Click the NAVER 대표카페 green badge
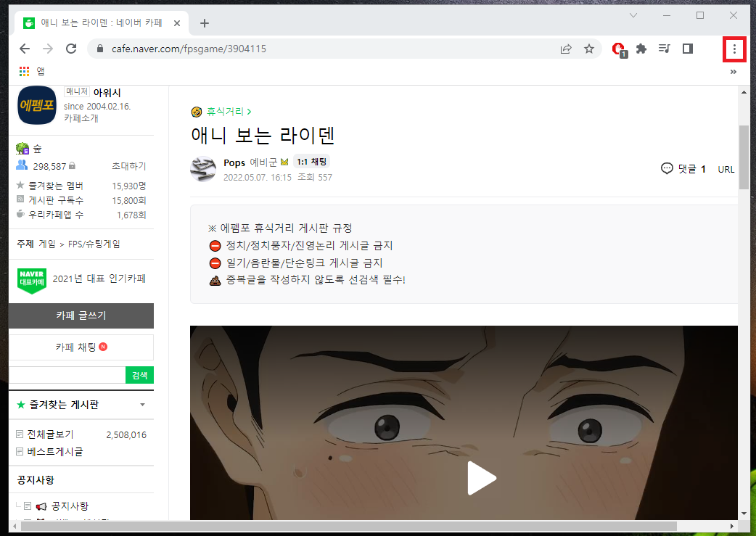This screenshot has height=536, width=756. [32, 281]
